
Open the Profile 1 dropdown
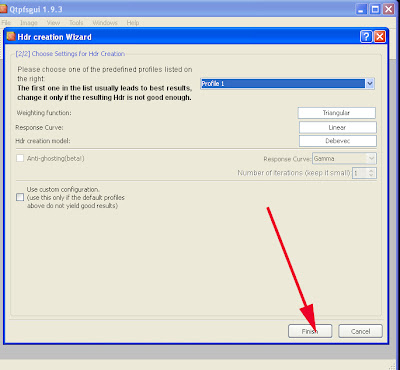point(287,83)
